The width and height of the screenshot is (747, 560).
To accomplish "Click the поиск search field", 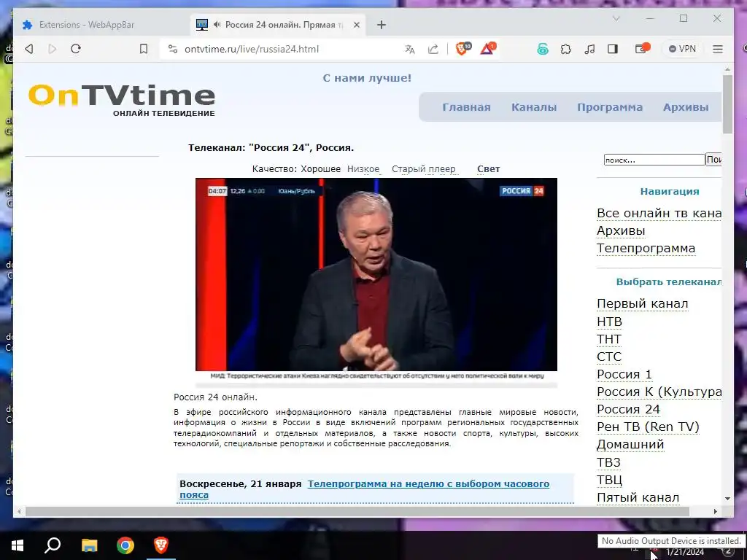I will (654, 160).
